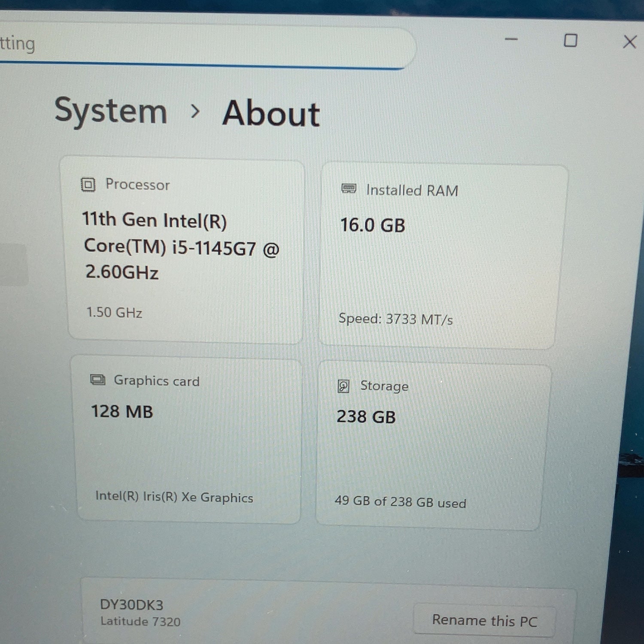644x644 pixels.
Task: Click the device name DY30DK3
Action: [131, 605]
